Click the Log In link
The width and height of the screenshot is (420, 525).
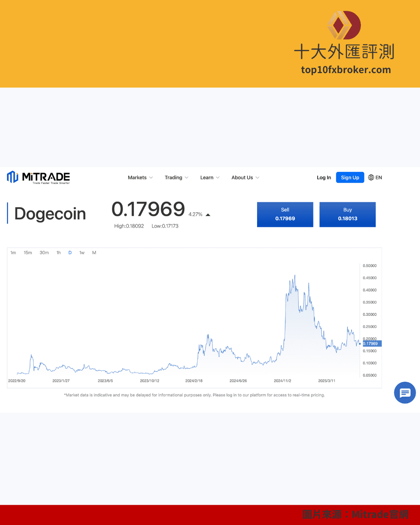coord(324,178)
